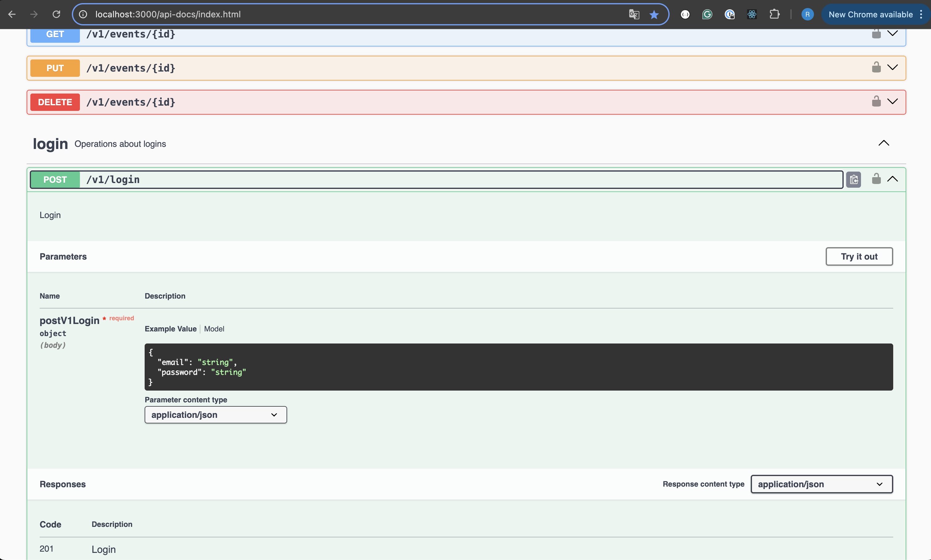Toggle the bookmark star for this page
Image resolution: width=931 pixels, height=560 pixels.
point(654,14)
